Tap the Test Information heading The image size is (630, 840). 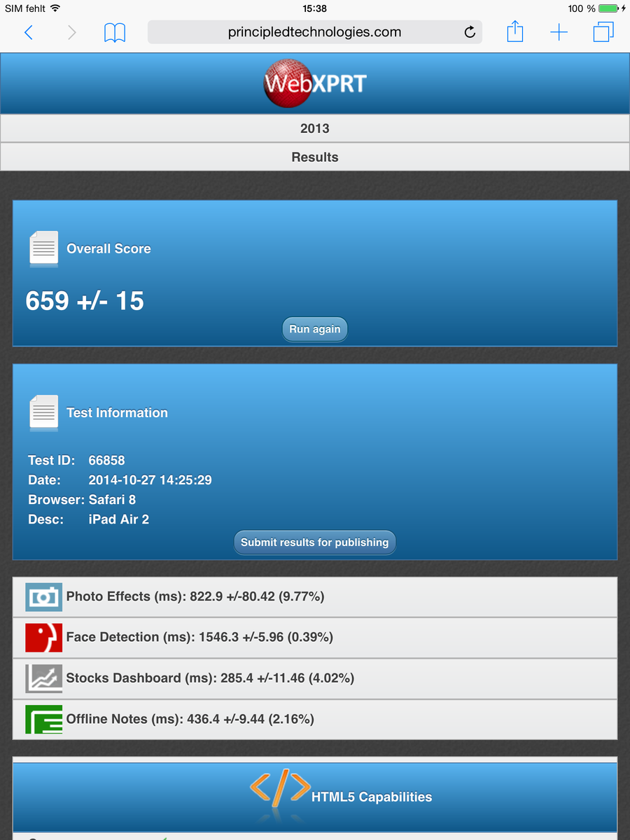(117, 413)
